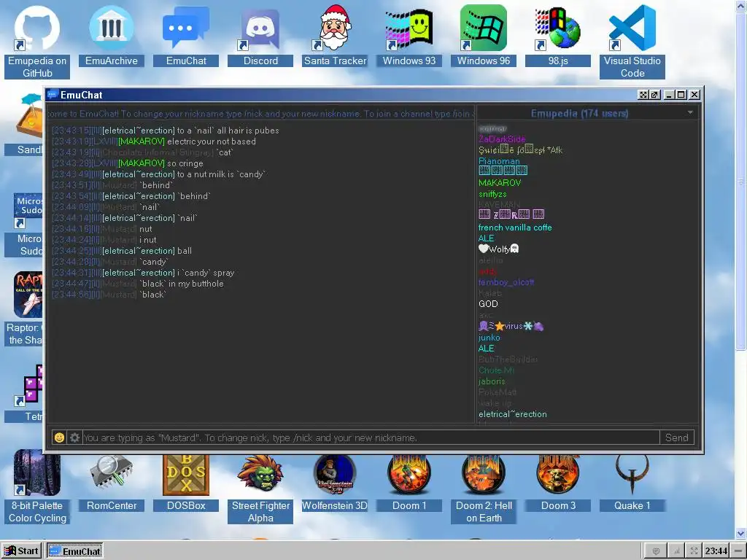This screenshot has width=747, height=560.
Task: Open 8-bit Palette Color Cycling icon
Action: (37, 486)
